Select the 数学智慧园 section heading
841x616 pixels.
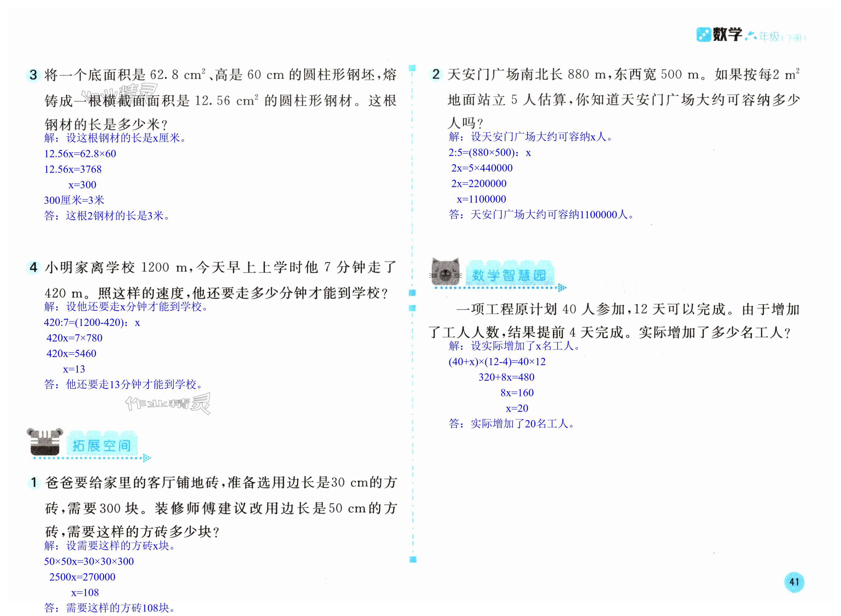(x=509, y=275)
